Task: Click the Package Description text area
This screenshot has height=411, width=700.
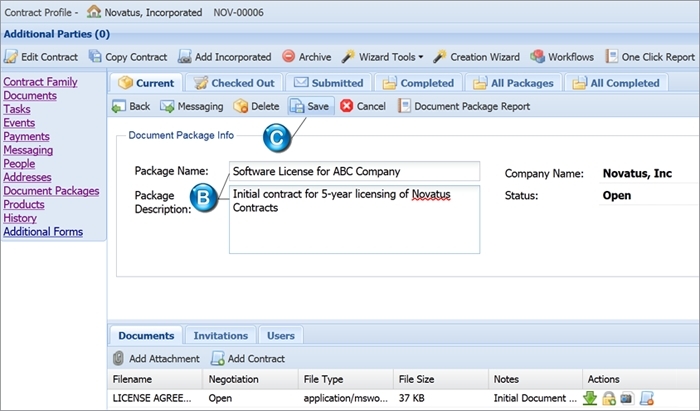Action: 354,220
